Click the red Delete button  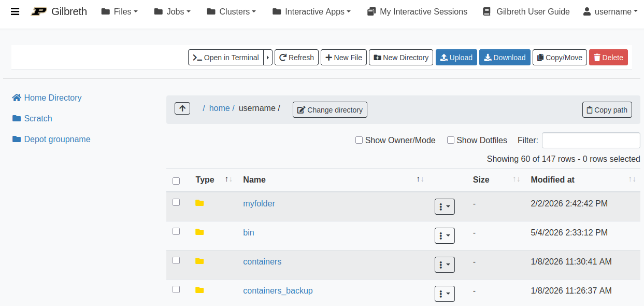608,58
